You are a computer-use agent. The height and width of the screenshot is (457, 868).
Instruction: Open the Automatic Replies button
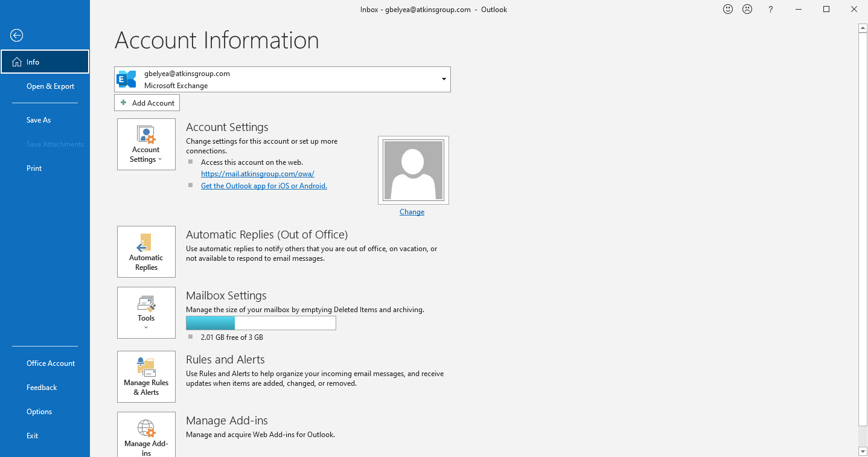click(x=146, y=252)
